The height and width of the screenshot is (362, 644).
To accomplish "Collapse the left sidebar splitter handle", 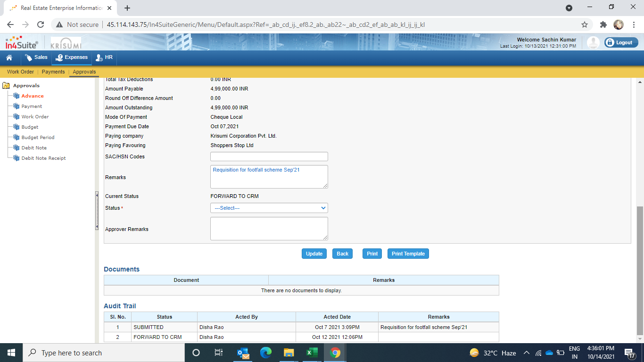I will point(97,211).
